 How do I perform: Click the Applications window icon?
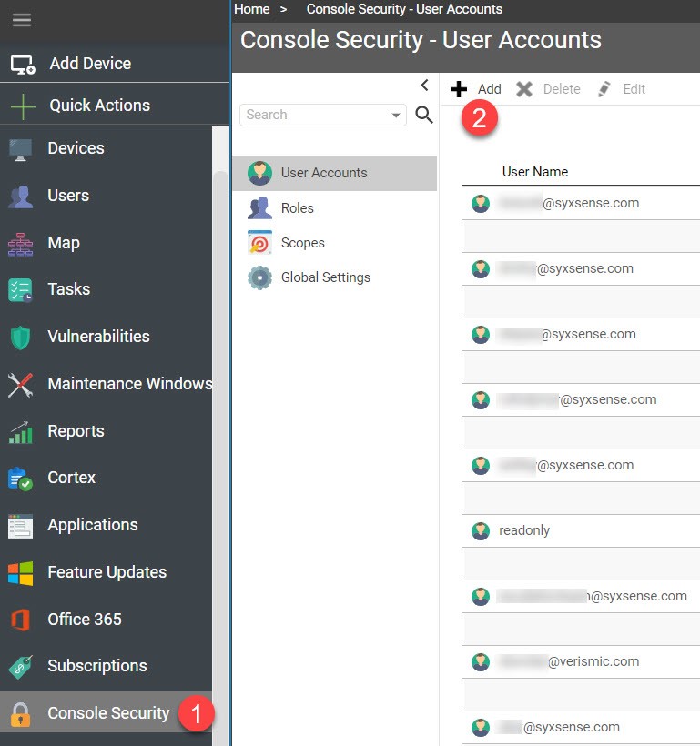pyautogui.click(x=20, y=526)
